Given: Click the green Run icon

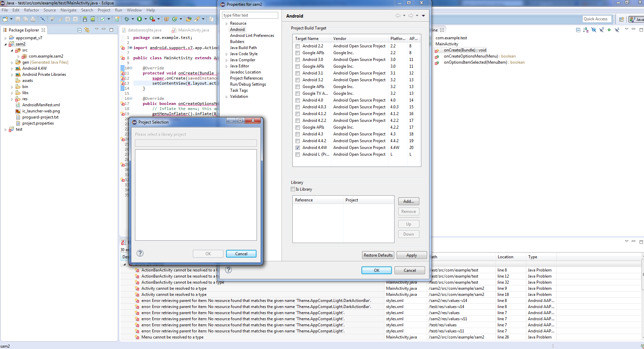Looking at the screenshot, I should pos(139,19).
